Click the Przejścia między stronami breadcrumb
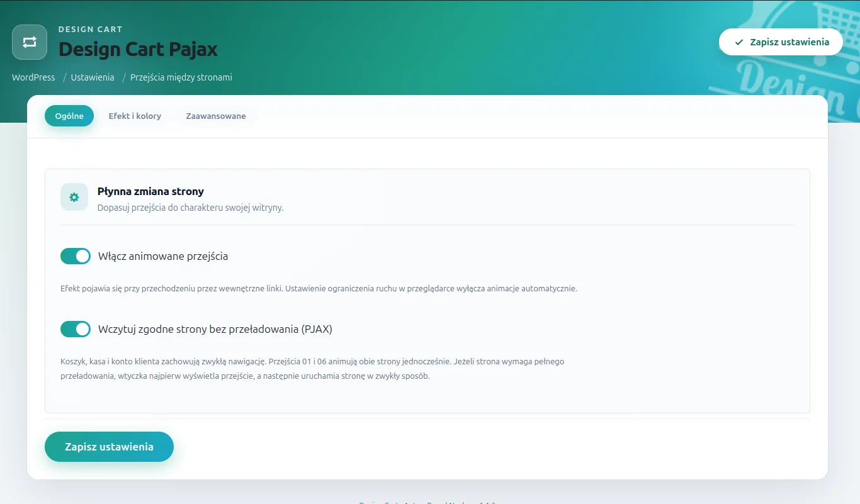 181,77
